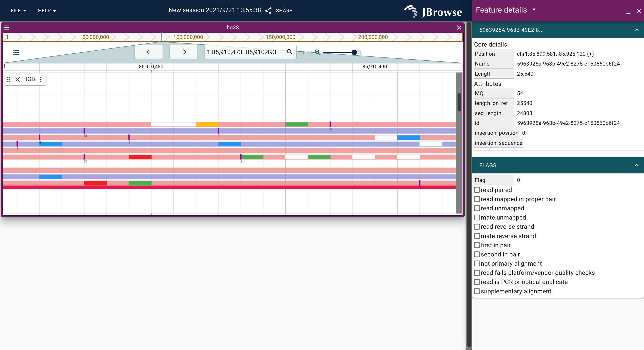Open the hg38 view hamburger menu
Screen dimensions: 644x350
point(7,28)
